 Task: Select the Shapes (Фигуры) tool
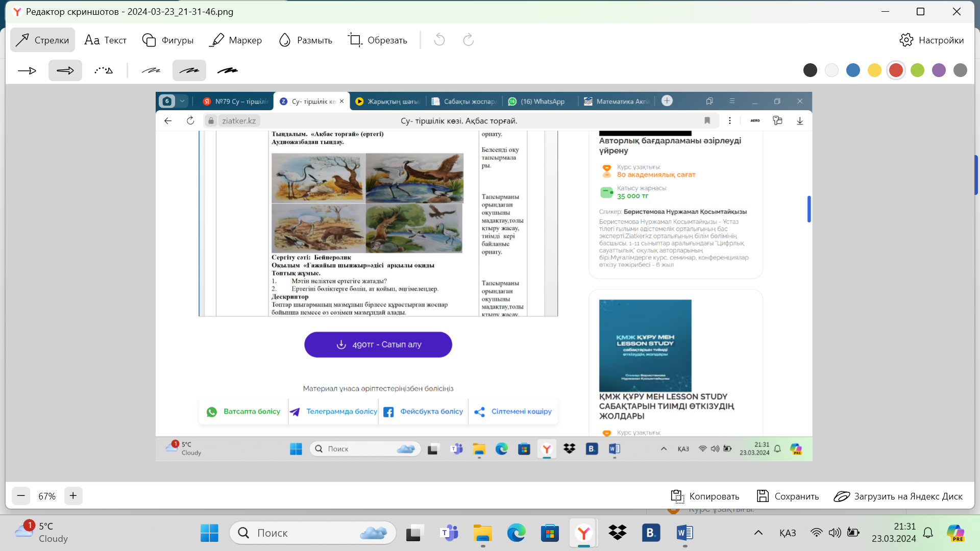168,40
